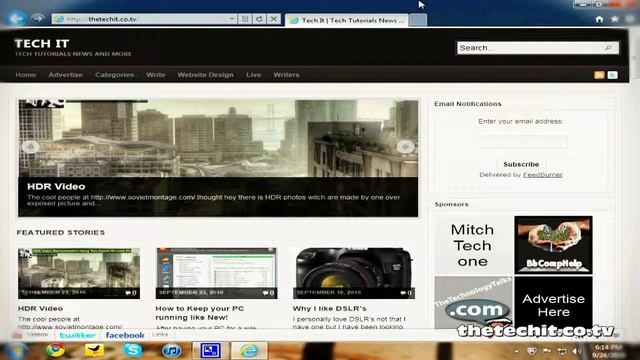
Task: Open Why I like DSLR's article
Action: (329, 309)
